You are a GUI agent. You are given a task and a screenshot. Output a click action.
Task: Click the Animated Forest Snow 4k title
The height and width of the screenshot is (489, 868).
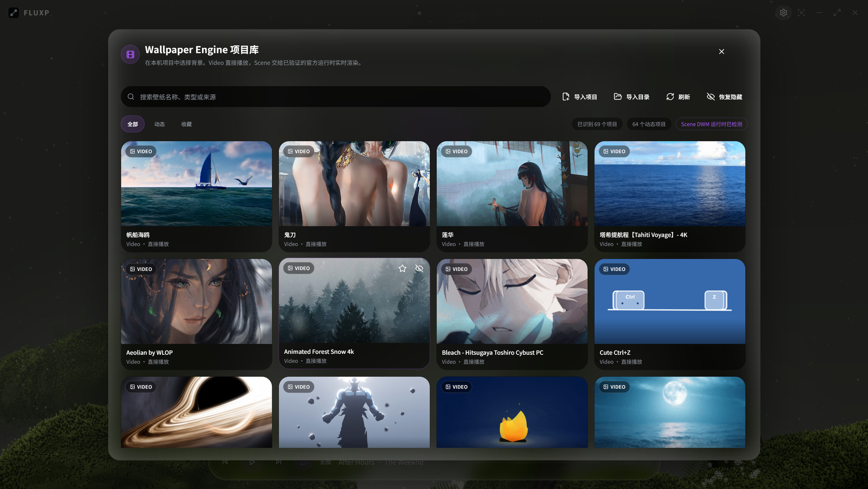click(319, 352)
